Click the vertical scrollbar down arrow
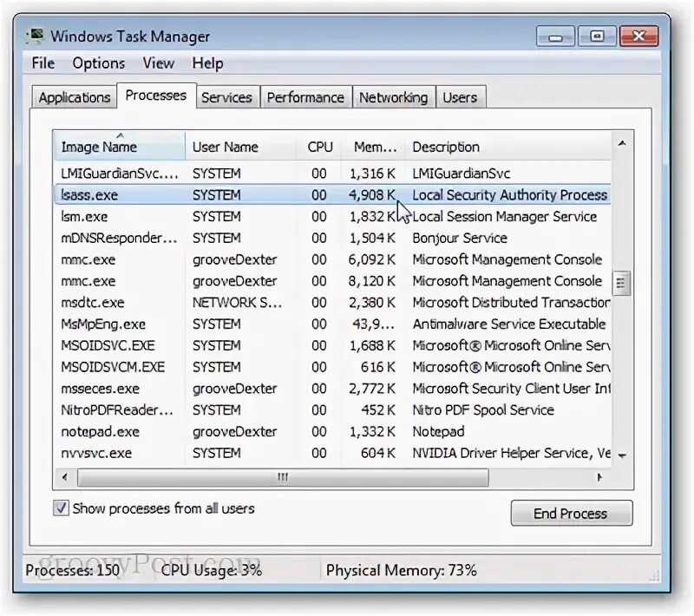This screenshot has width=694, height=616. click(x=622, y=455)
